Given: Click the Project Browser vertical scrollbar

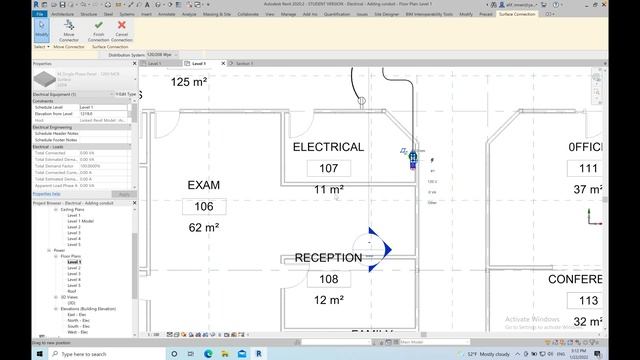Looking at the screenshot, I should (135, 265).
